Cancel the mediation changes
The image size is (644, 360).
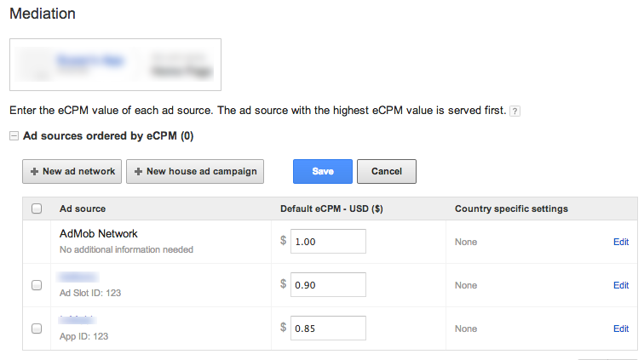coord(386,171)
